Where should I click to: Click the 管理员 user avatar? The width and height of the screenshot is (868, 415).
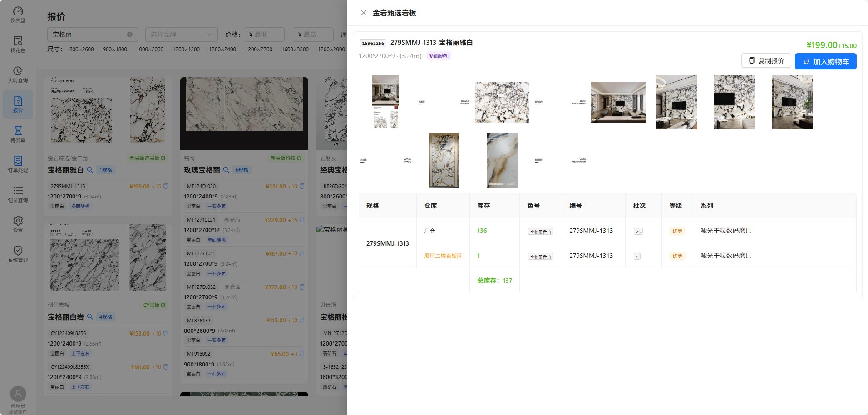tap(18, 394)
